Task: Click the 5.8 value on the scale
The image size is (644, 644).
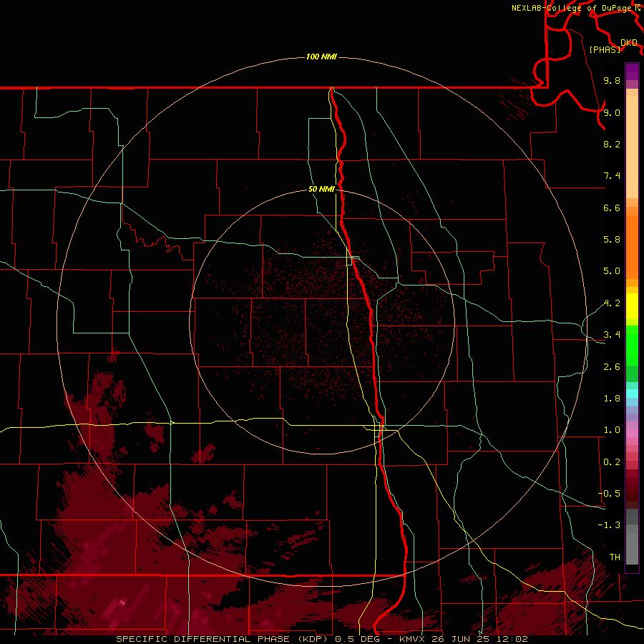Action: (612, 240)
